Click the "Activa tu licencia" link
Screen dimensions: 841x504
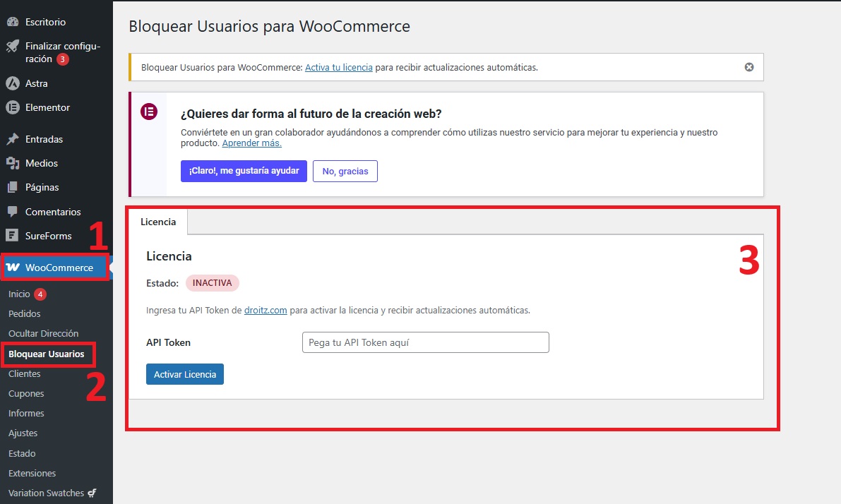point(339,67)
